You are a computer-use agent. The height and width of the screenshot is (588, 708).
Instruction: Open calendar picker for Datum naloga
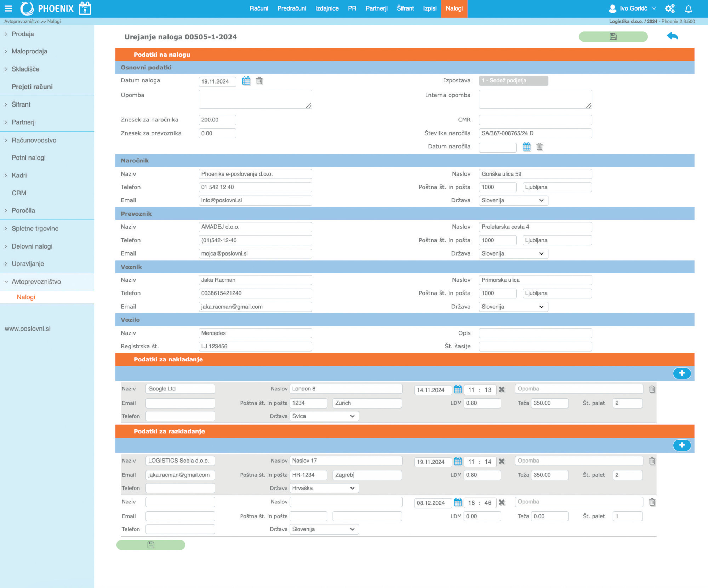click(x=246, y=81)
